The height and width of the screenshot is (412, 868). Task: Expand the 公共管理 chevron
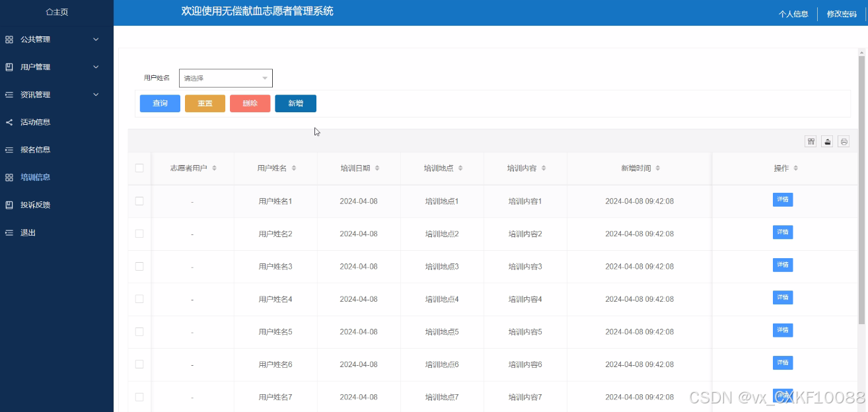[x=96, y=40]
